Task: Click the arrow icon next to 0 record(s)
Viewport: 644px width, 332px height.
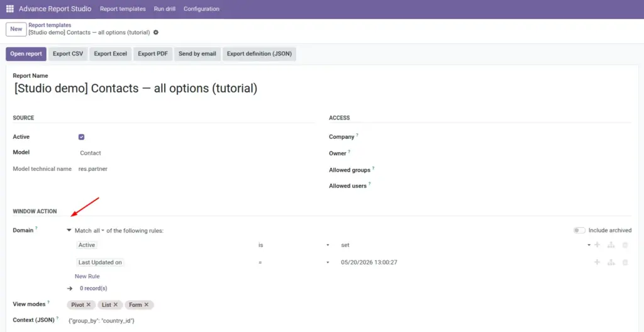Action: [70, 289]
